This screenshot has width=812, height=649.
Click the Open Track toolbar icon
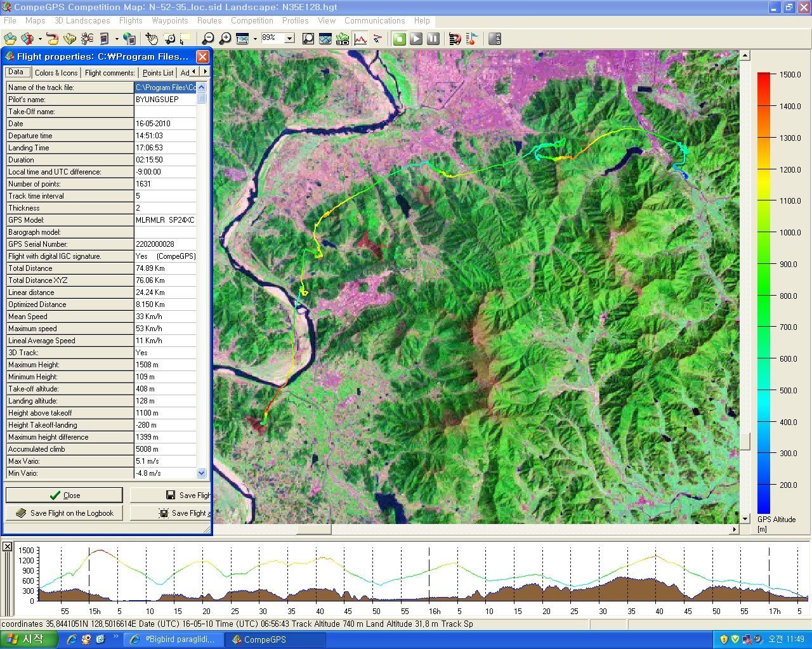coord(27,39)
